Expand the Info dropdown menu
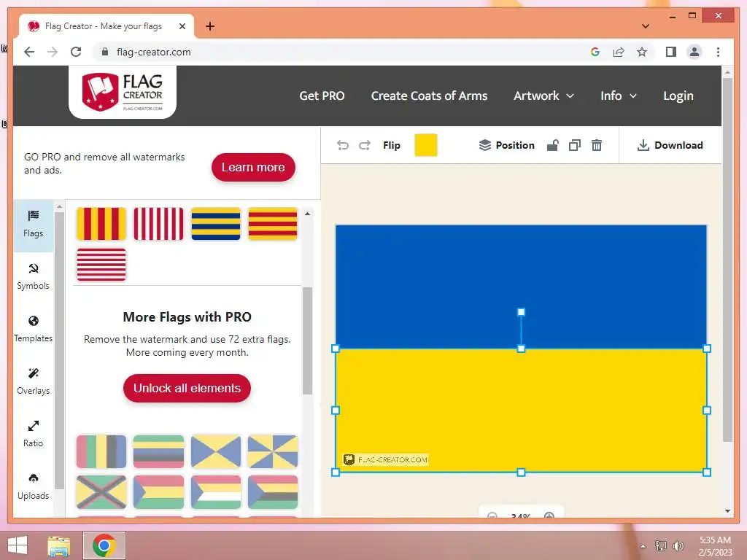Screen dimensions: 747x560 (619, 96)
